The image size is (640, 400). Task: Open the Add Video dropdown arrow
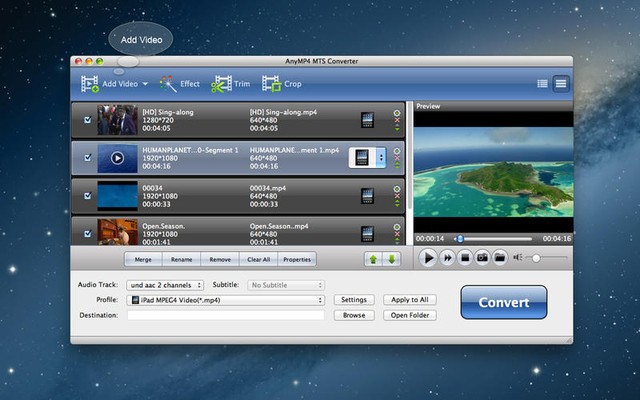coord(145,84)
